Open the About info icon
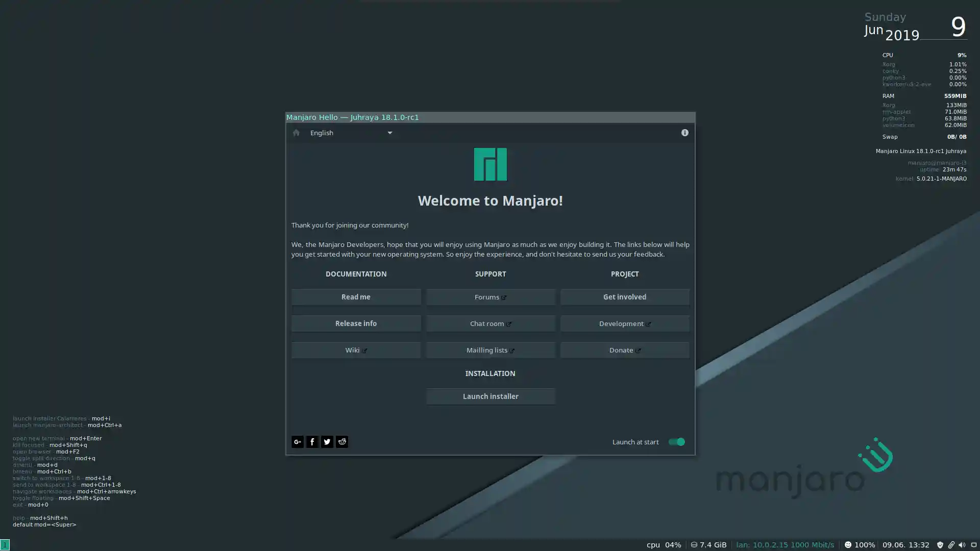 click(684, 133)
